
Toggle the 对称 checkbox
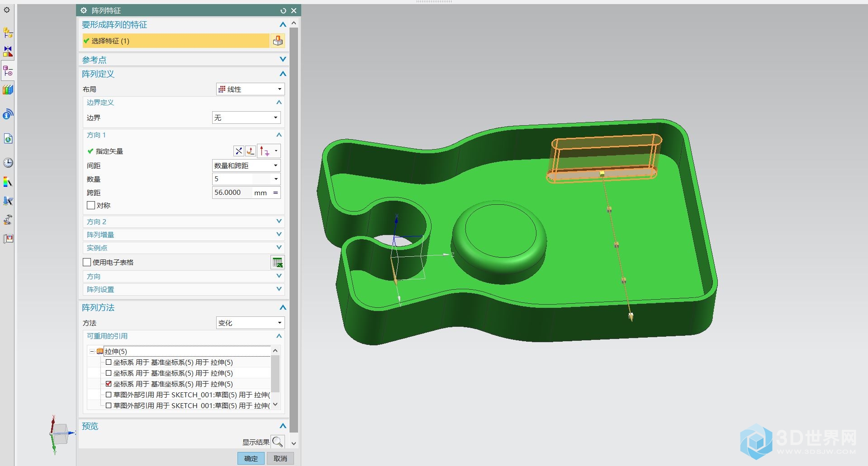(x=91, y=205)
